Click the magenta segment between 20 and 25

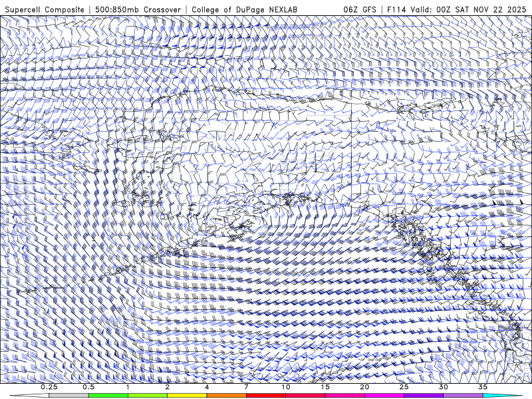[x=384, y=396]
